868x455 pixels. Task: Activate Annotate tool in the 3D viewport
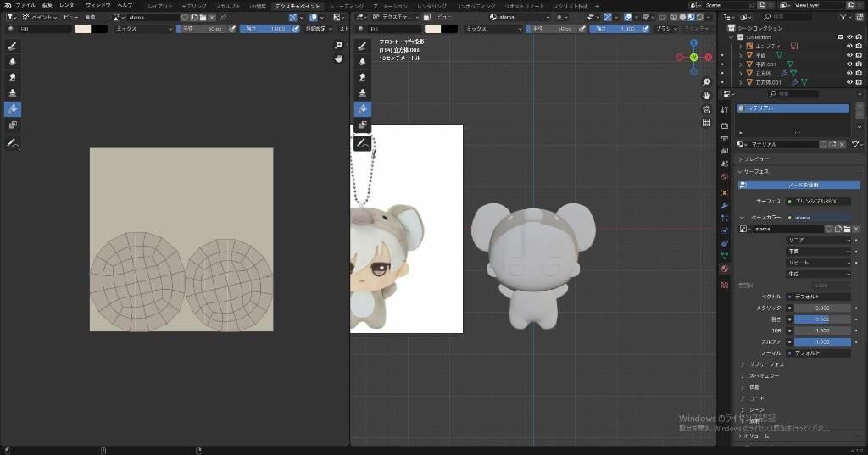(x=363, y=144)
